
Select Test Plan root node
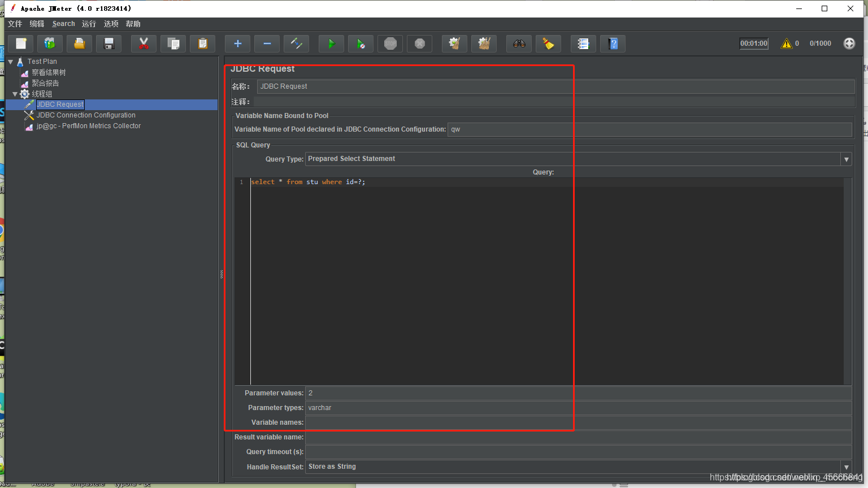pos(42,62)
